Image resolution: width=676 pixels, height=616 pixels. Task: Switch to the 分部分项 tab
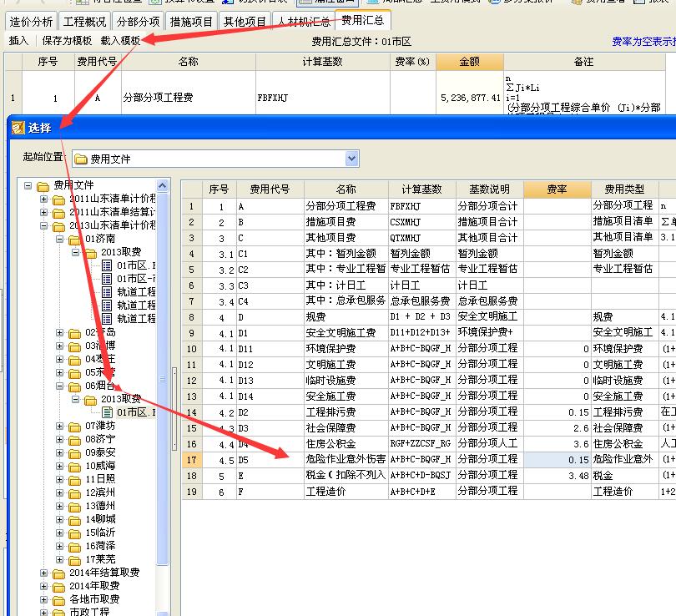coord(138,22)
